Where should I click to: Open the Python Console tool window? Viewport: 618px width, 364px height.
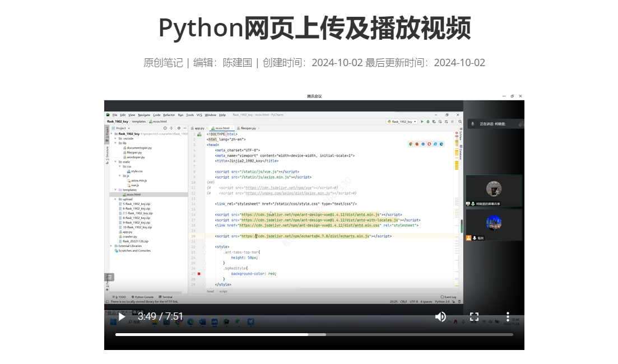click(143, 297)
